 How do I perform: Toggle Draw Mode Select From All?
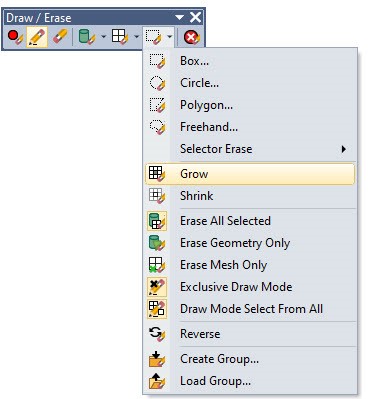coord(250,309)
